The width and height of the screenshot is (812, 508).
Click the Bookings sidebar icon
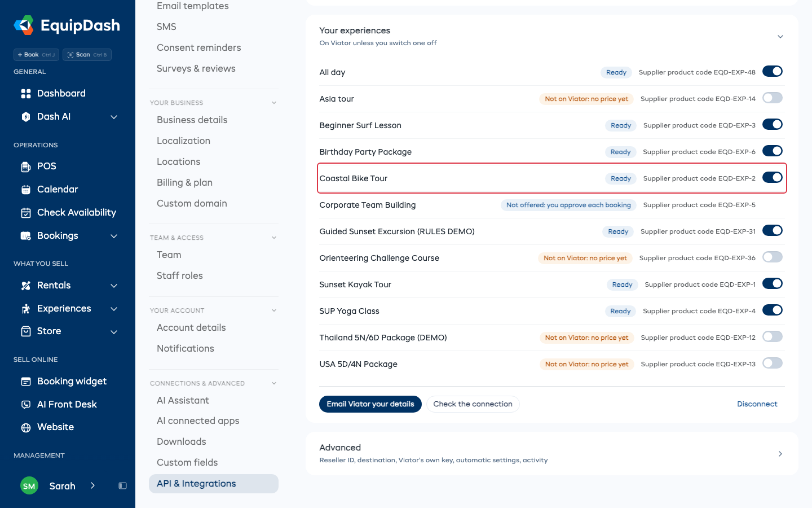(25, 236)
